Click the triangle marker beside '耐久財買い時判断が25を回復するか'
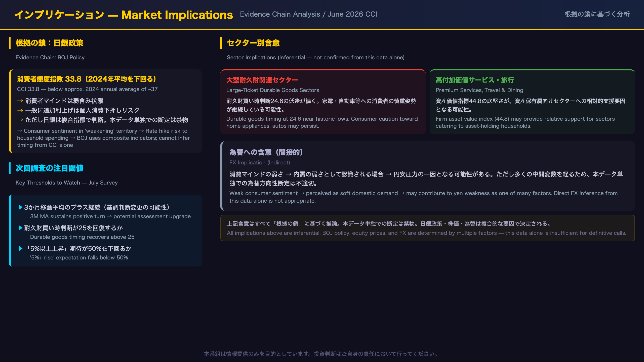 (x=21, y=228)
